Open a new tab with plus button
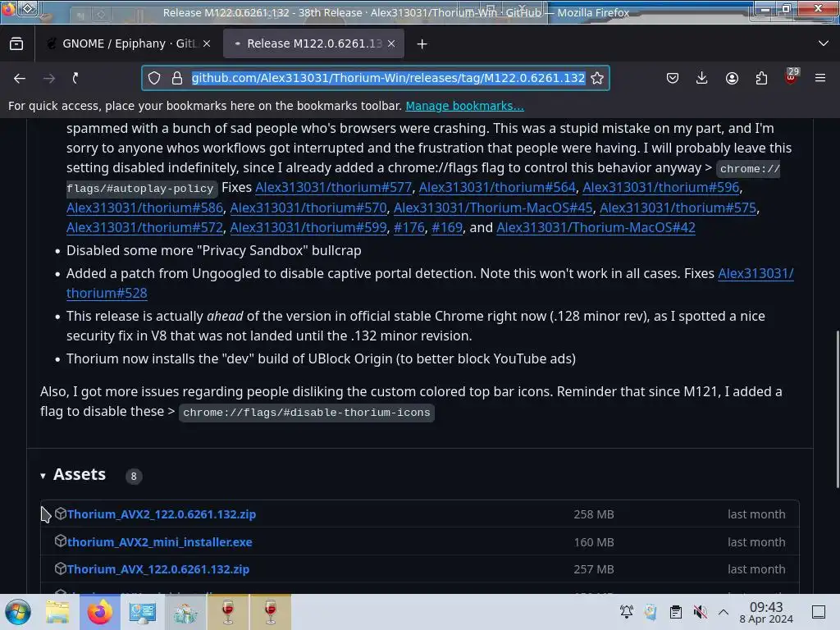 point(422,44)
